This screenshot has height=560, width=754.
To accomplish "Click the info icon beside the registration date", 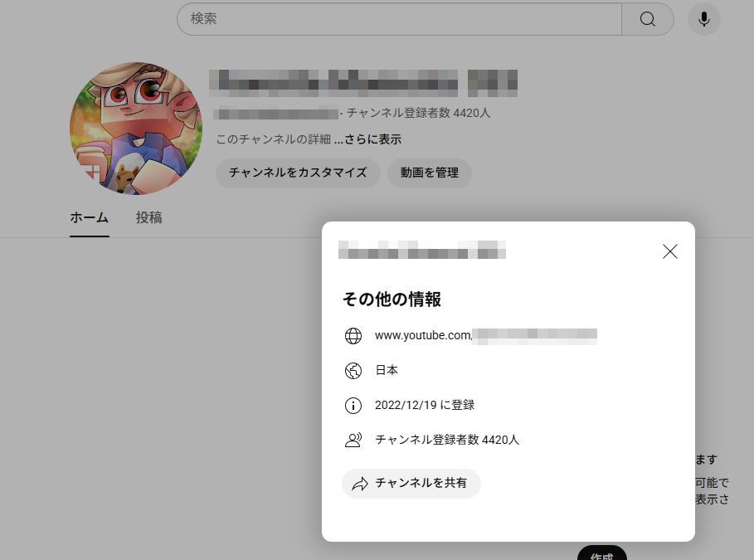I will 353,406.
